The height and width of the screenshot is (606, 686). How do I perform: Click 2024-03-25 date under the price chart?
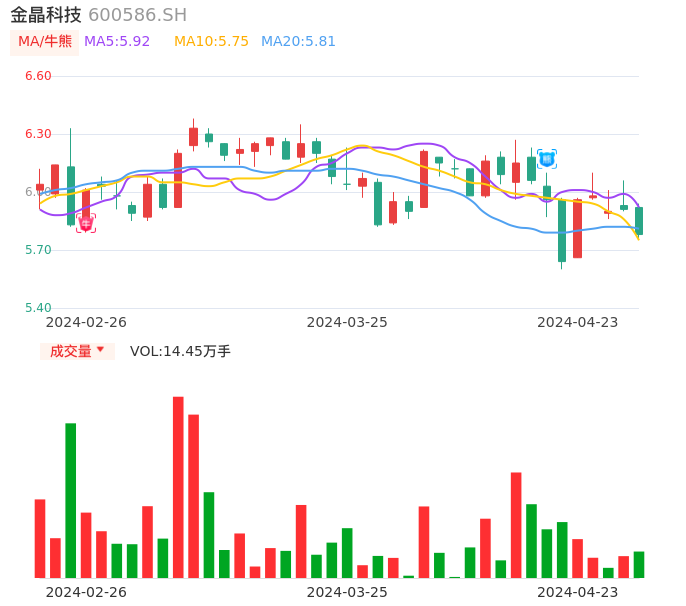tap(347, 322)
